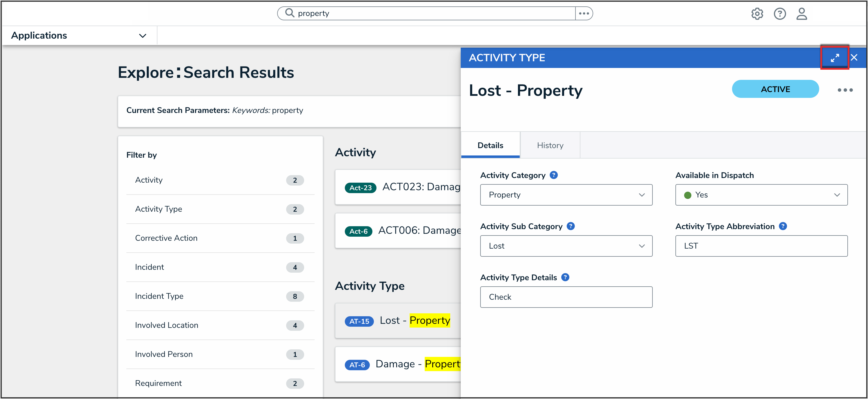This screenshot has height=399, width=868.
Task: Open the Available in Dispatch dropdown
Action: 761,195
